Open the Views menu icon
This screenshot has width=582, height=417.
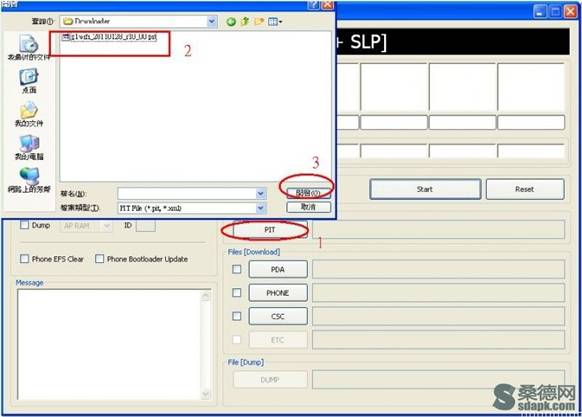[x=275, y=22]
